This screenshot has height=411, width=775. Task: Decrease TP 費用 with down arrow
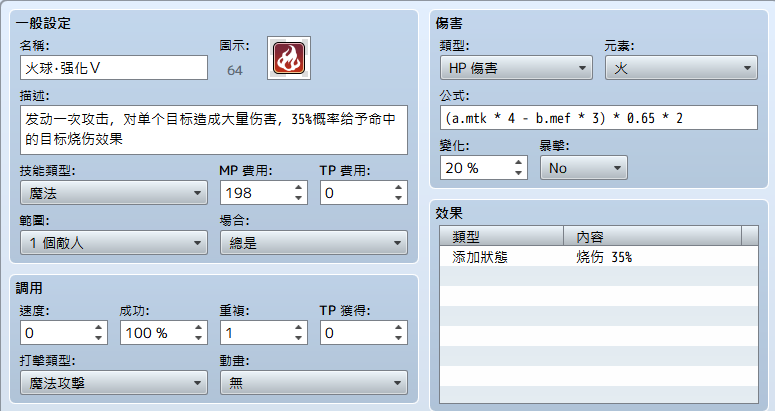click(398, 198)
